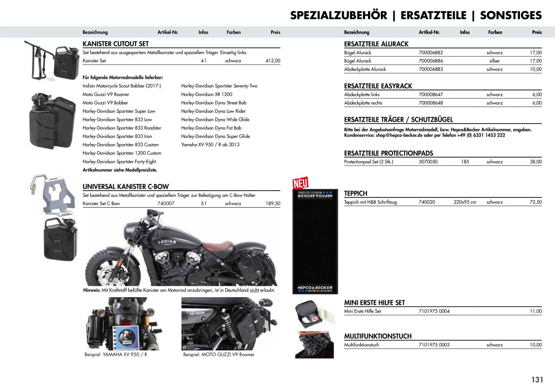Click the Kanister Set price 412,00
Image resolution: width=555 pixels, height=392 pixels.
(x=273, y=61)
